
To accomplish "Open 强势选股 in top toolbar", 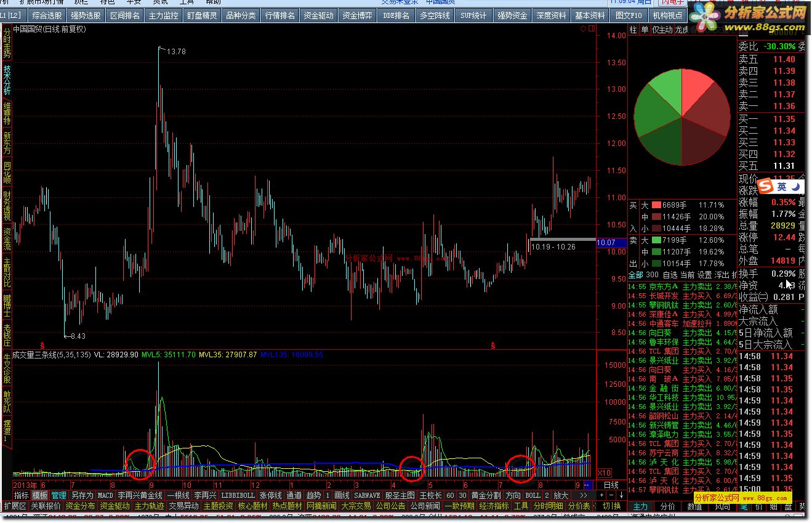I will (86, 15).
